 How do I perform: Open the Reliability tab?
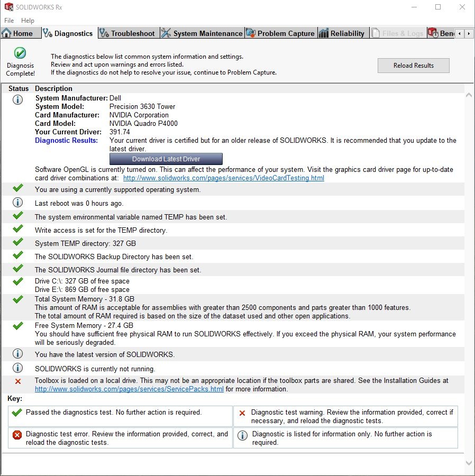[x=343, y=33]
